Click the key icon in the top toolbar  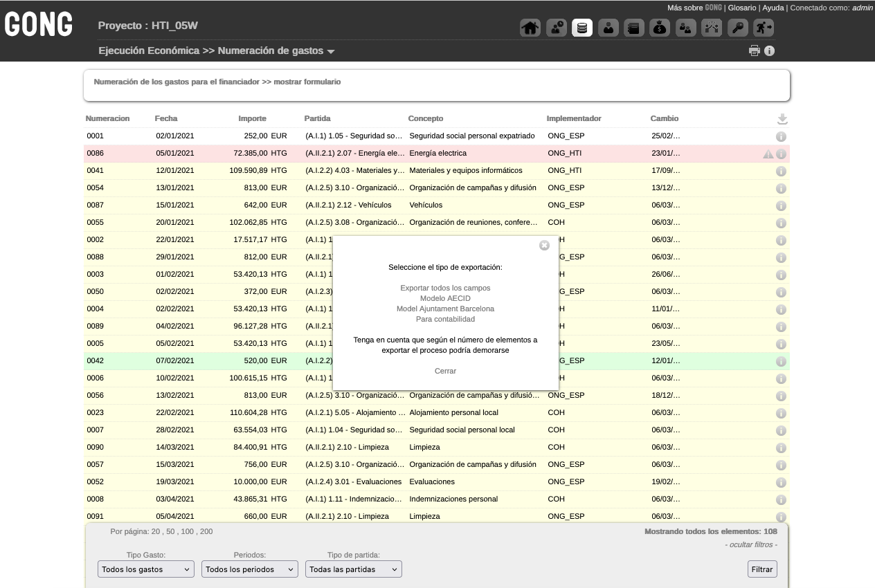click(x=738, y=28)
